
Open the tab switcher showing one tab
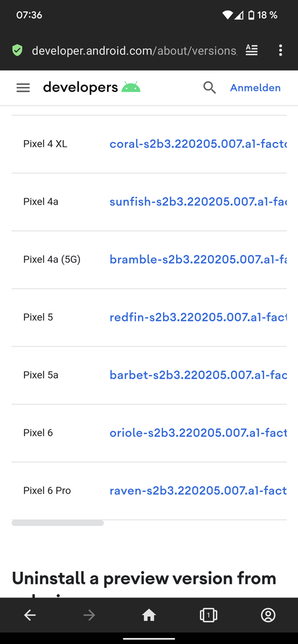[208, 615]
